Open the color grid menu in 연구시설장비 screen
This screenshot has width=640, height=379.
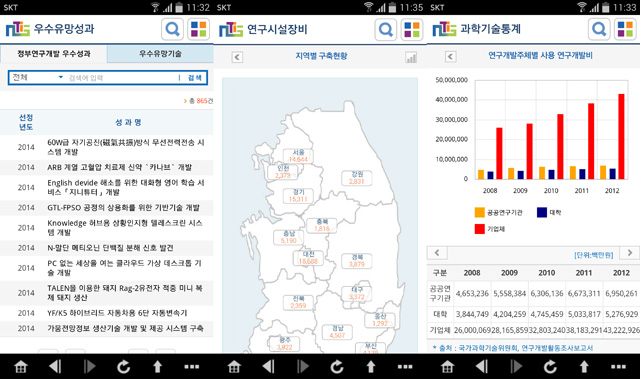(x=412, y=29)
